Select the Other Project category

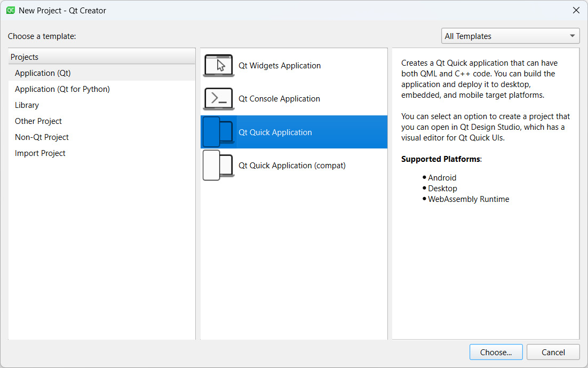pos(101,121)
